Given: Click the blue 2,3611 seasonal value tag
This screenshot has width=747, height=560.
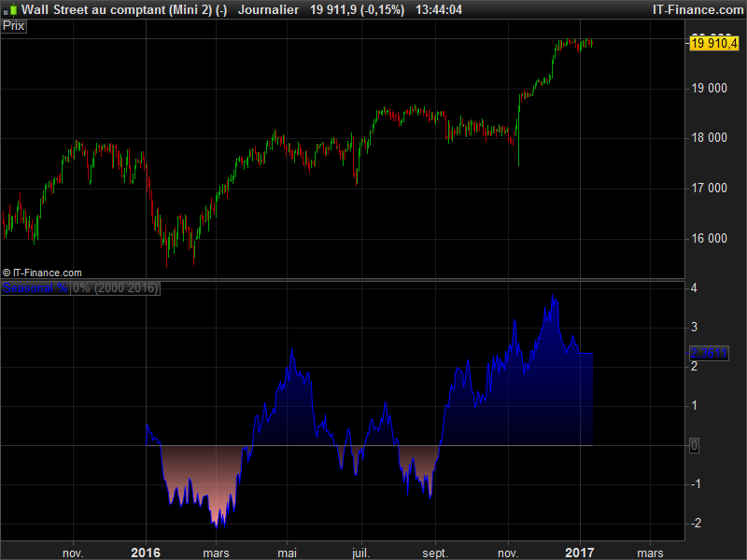Looking at the screenshot, I should coord(710,354).
